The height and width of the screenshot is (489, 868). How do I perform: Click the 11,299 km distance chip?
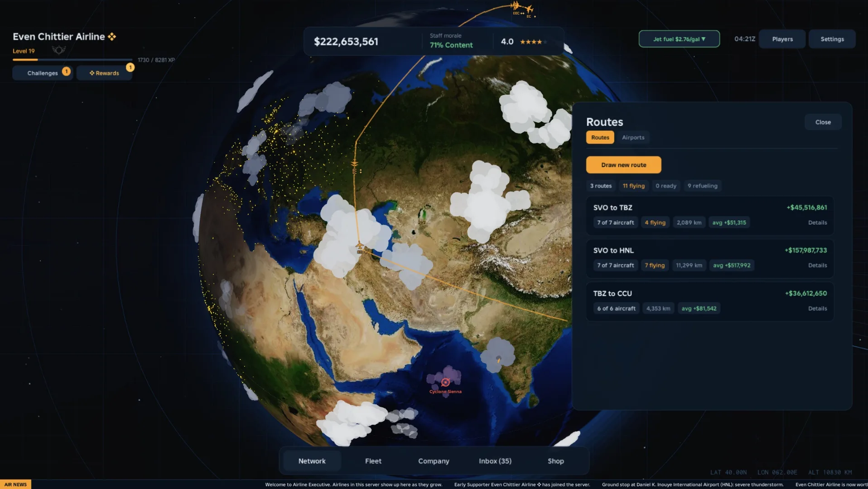coord(689,265)
